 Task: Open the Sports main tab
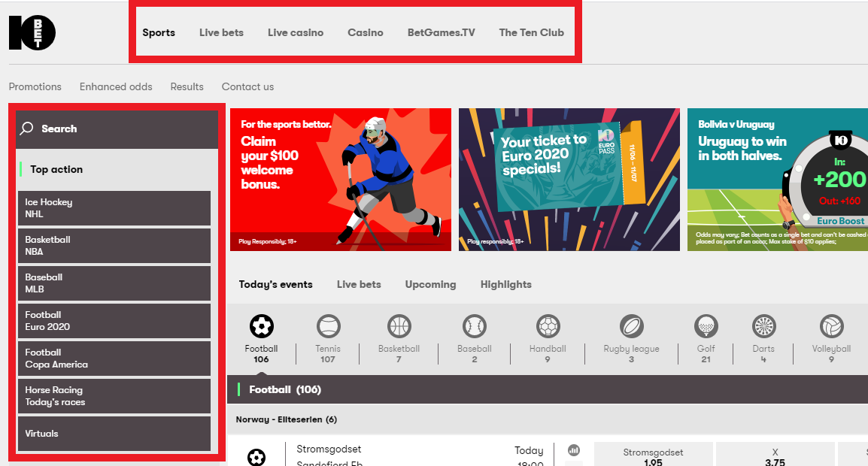pyautogui.click(x=159, y=32)
